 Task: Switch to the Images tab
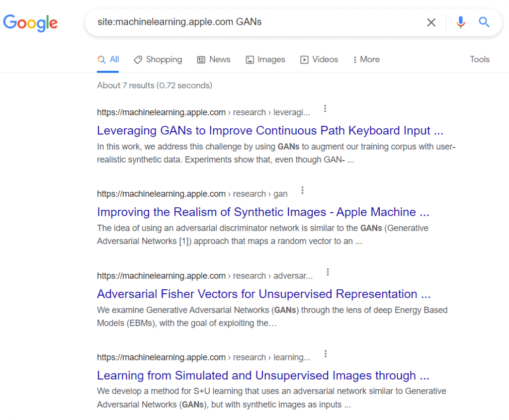265,60
